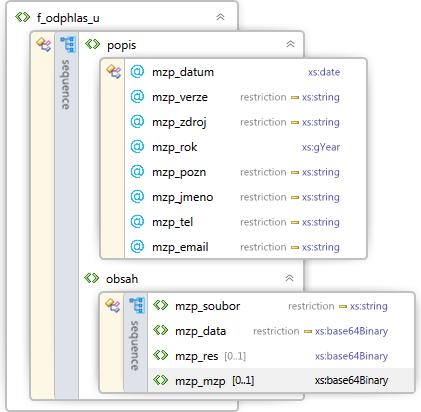Select the mzp_tel attribute name
421x412 pixels.
[x=173, y=222]
